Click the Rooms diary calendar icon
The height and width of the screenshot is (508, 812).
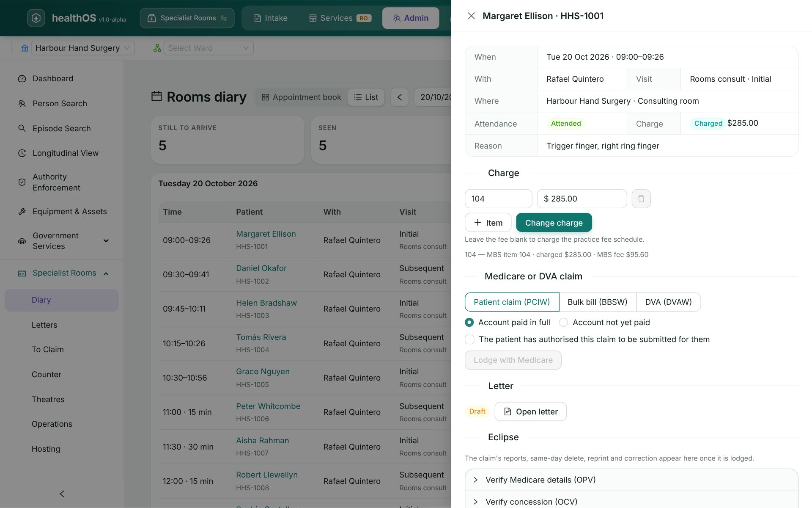pos(156,97)
